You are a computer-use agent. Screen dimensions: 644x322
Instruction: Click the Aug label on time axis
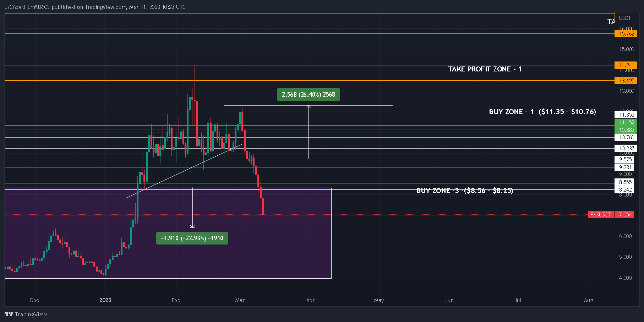coord(589,300)
